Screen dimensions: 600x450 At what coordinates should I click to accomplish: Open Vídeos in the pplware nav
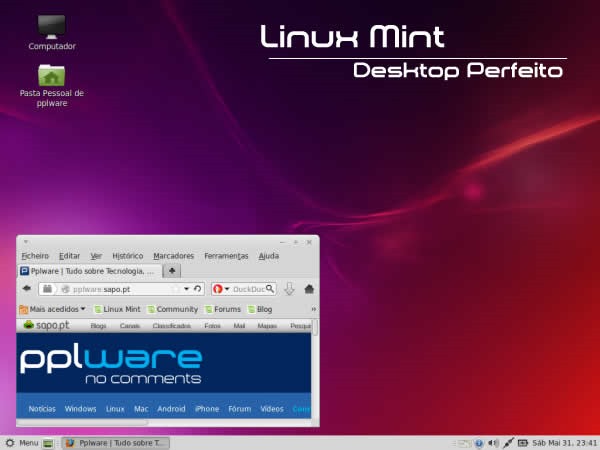(272, 409)
